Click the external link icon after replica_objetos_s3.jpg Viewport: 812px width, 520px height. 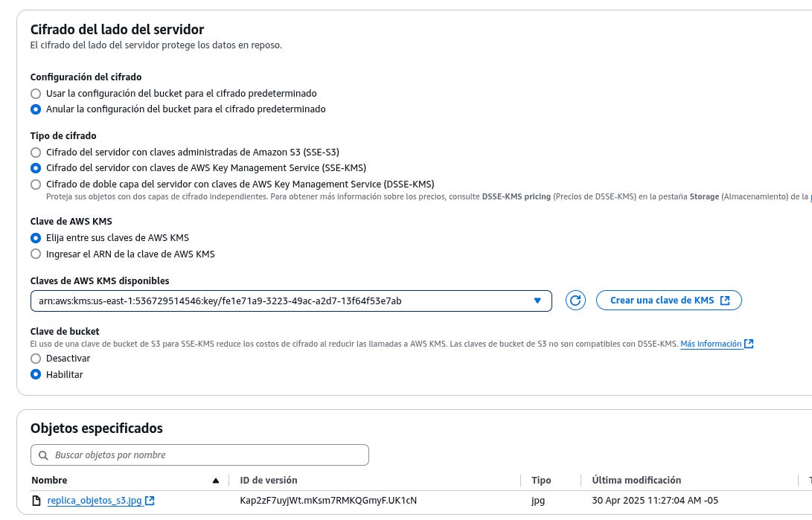point(150,501)
